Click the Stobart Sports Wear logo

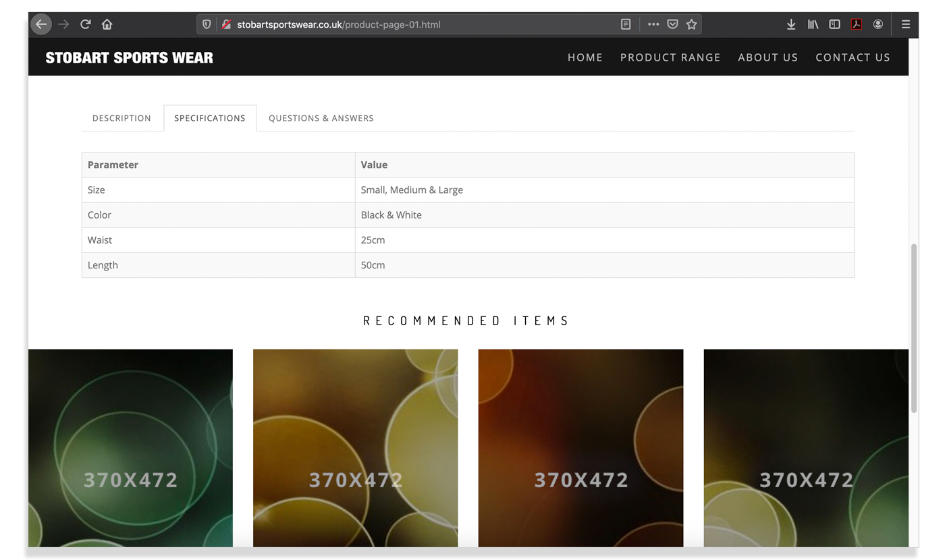tap(129, 57)
